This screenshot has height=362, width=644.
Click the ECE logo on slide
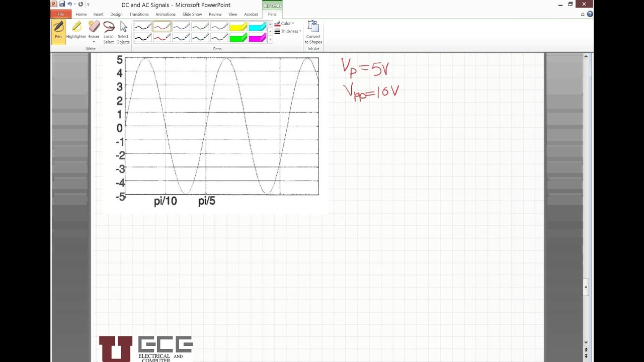click(x=146, y=349)
